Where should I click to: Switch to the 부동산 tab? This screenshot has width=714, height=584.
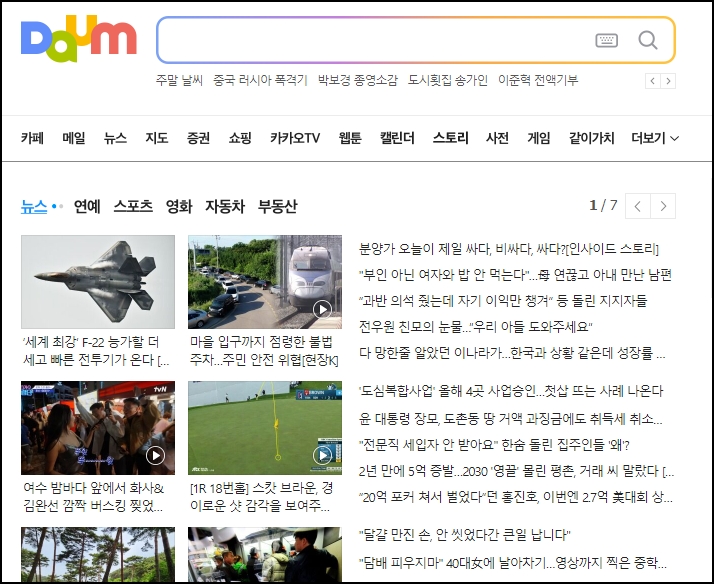[x=277, y=207]
